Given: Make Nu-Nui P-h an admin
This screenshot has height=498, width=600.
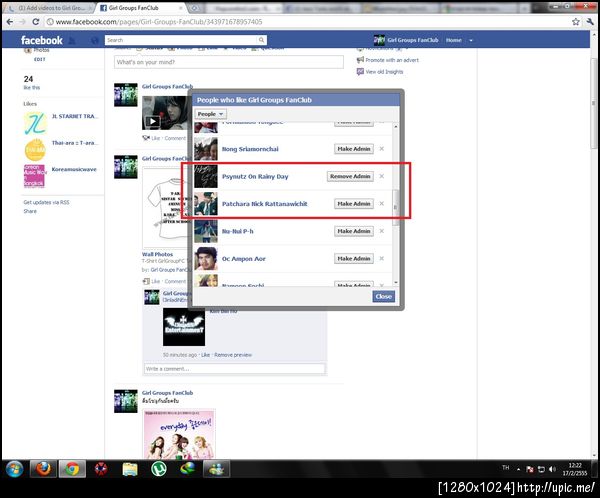Looking at the screenshot, I should [354, 231].
